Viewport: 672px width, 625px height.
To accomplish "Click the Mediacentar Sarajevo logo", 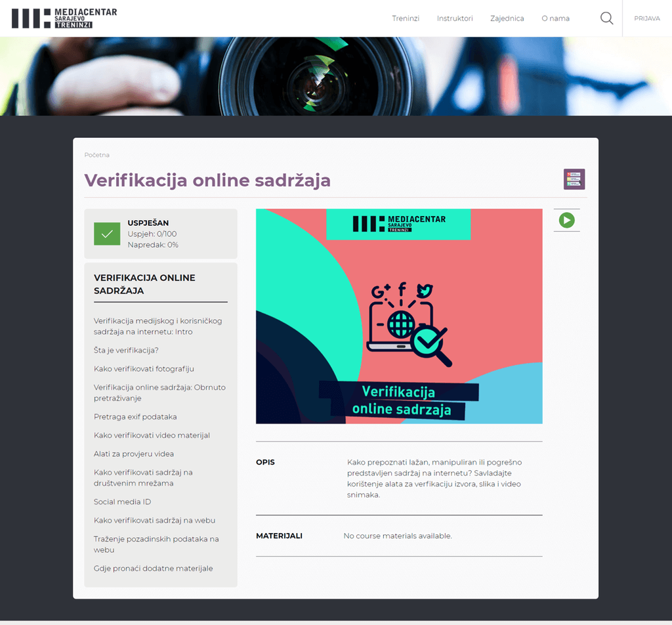I will [64, 18].
